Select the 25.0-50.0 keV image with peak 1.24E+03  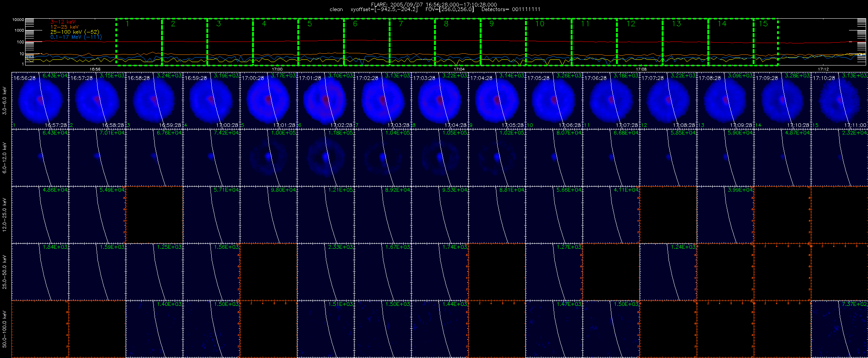point(668,272)
